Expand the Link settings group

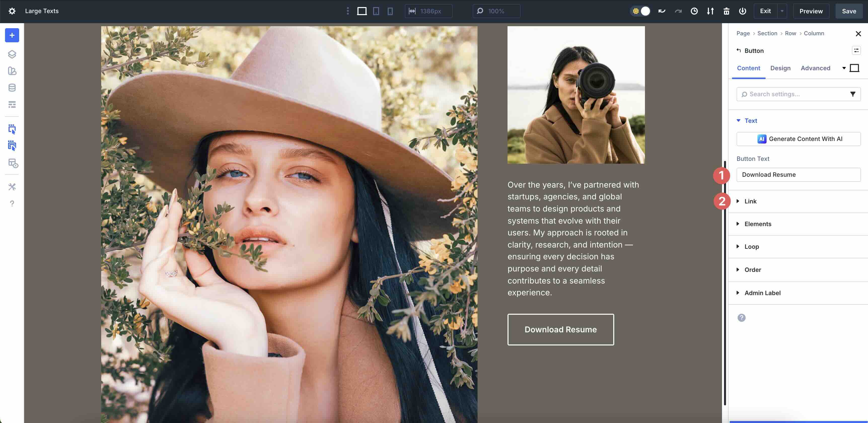[x=750, y=201]
